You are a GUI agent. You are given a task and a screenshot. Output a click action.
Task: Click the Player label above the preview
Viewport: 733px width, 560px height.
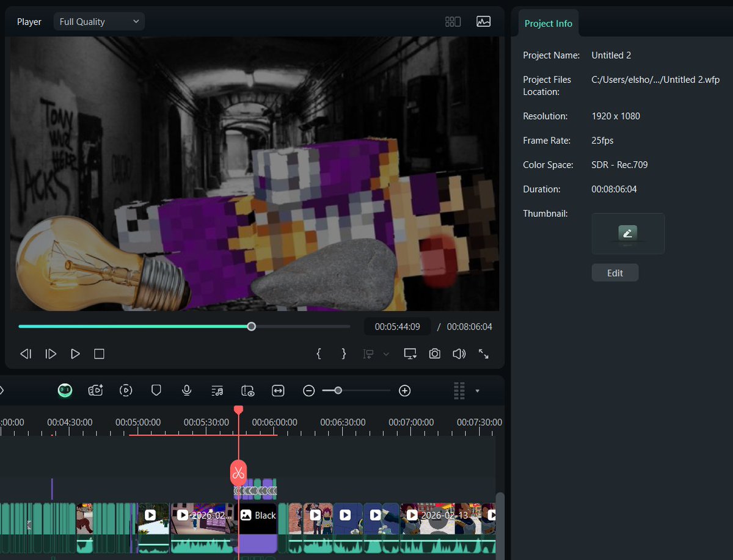coord(29,21)
